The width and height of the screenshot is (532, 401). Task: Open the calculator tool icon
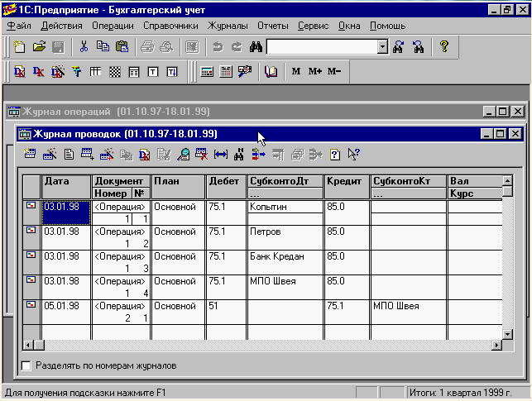click(x=207, y=72)
